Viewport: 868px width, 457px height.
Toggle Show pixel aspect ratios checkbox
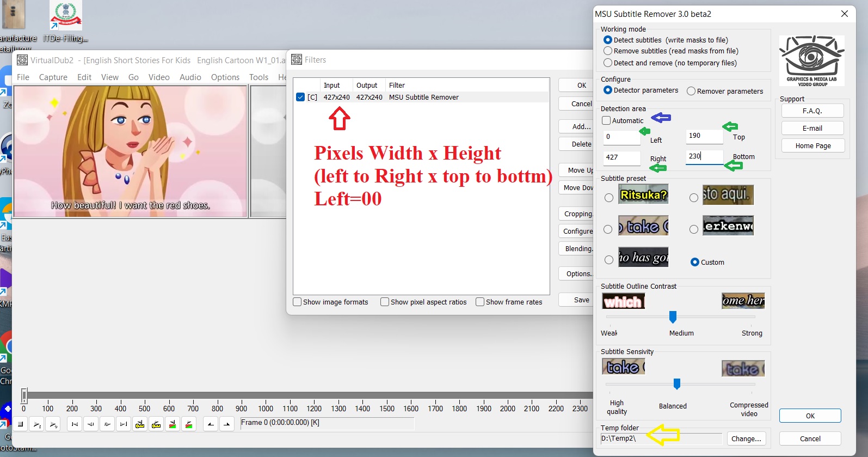385,302
